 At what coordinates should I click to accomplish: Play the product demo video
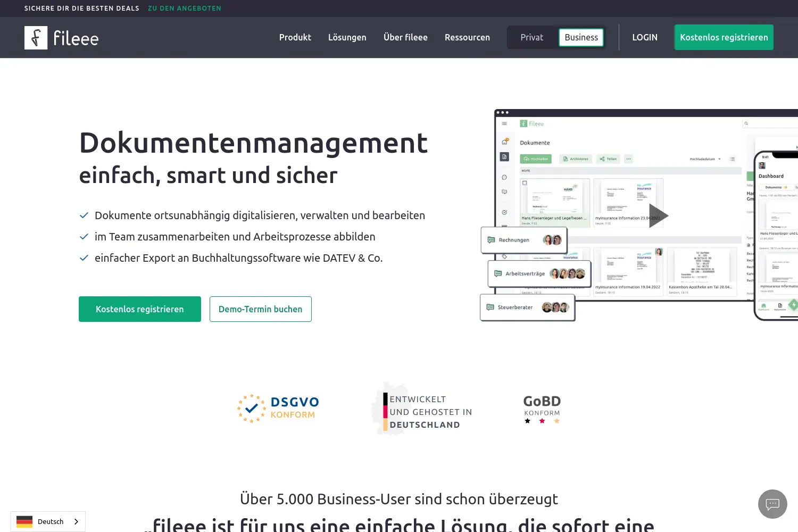[x=658, y=215]
